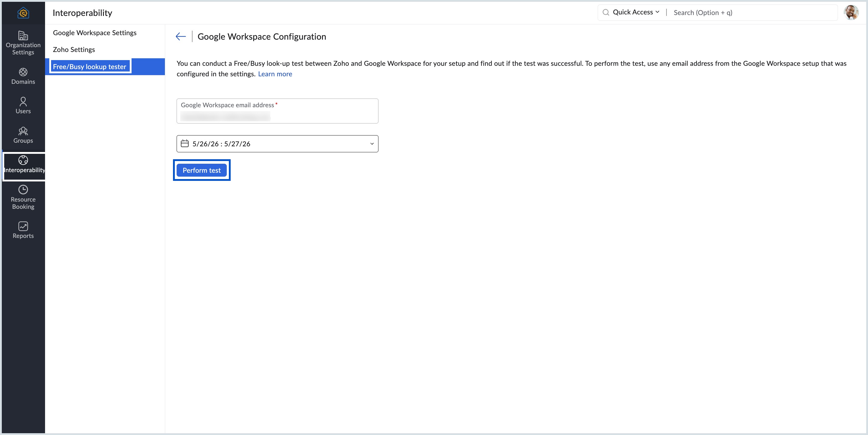Click the Interoperability page title
Screen dimensions: 868x435
(83, 13)
